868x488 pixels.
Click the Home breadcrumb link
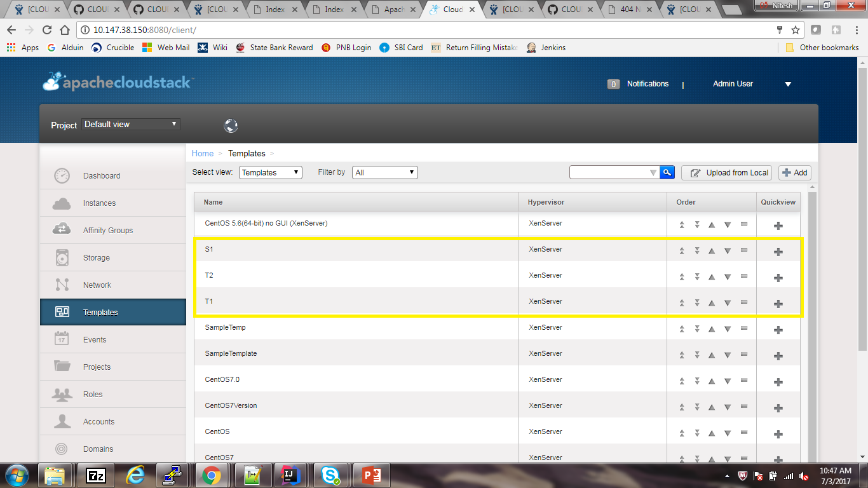(x=203, y=153)
